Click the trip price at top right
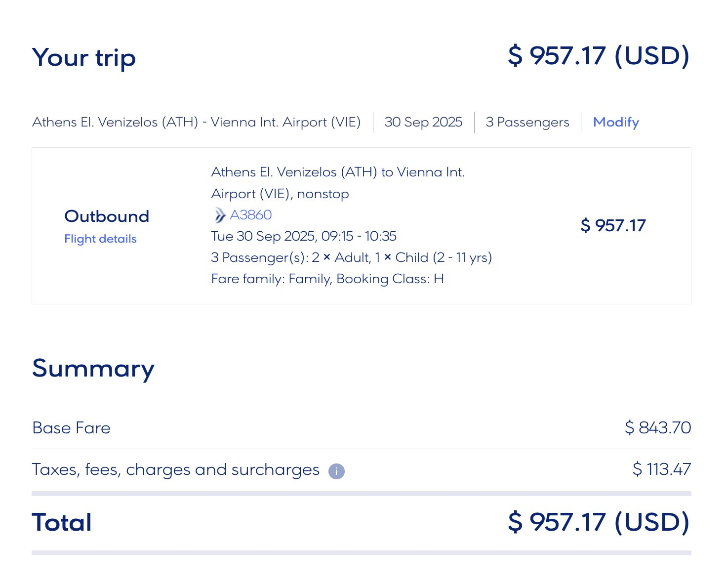Viewport: 727px width, 588px height. (x=598, y=55)
